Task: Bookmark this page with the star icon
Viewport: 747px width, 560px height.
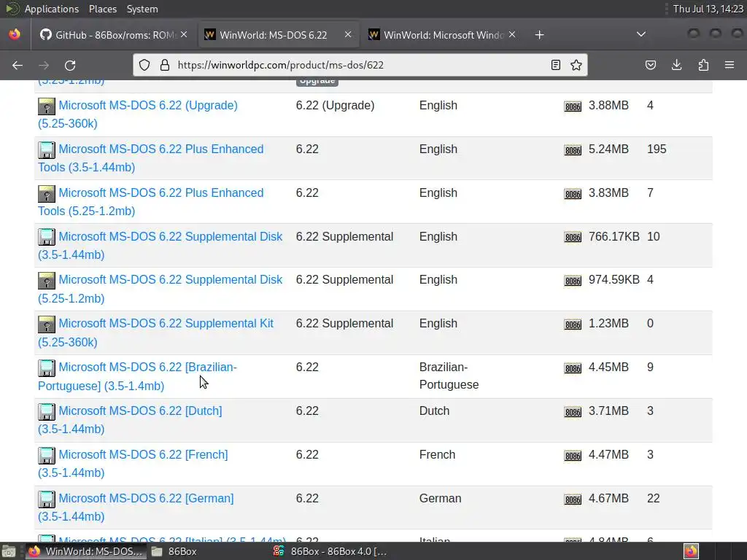Action: [576, 65]
